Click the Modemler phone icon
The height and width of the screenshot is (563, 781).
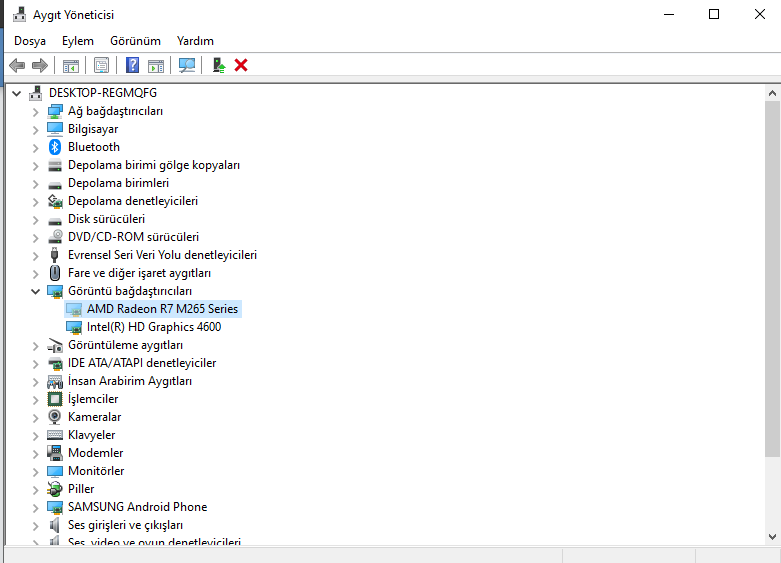(x=55, y=452)
